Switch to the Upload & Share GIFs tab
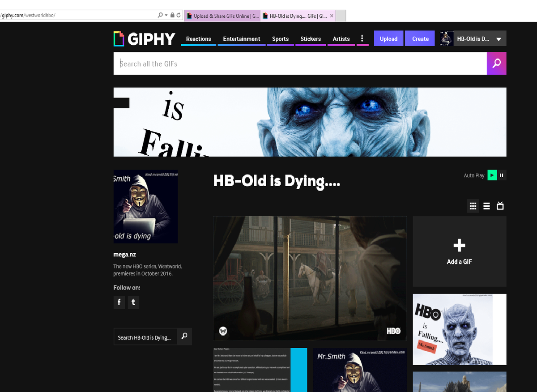This screenshot has height=392, width=537. (x=222, y=16)
